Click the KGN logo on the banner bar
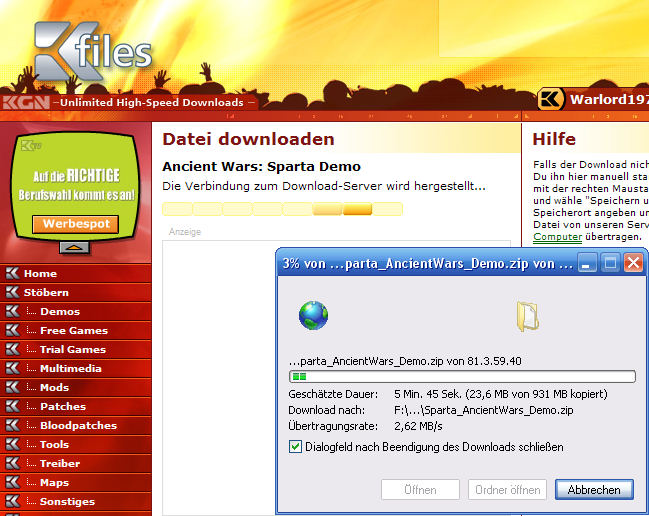649x516 pixels. [26, 103]
